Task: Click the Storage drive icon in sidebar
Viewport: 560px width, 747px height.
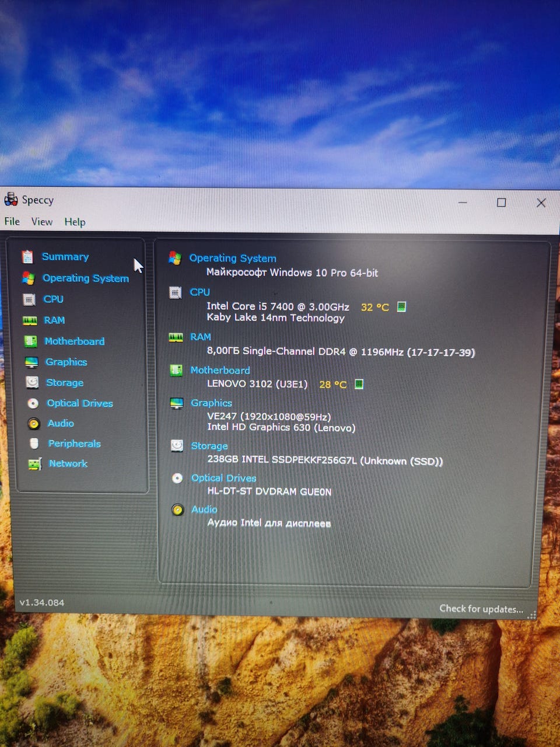Action: point(32,382)
